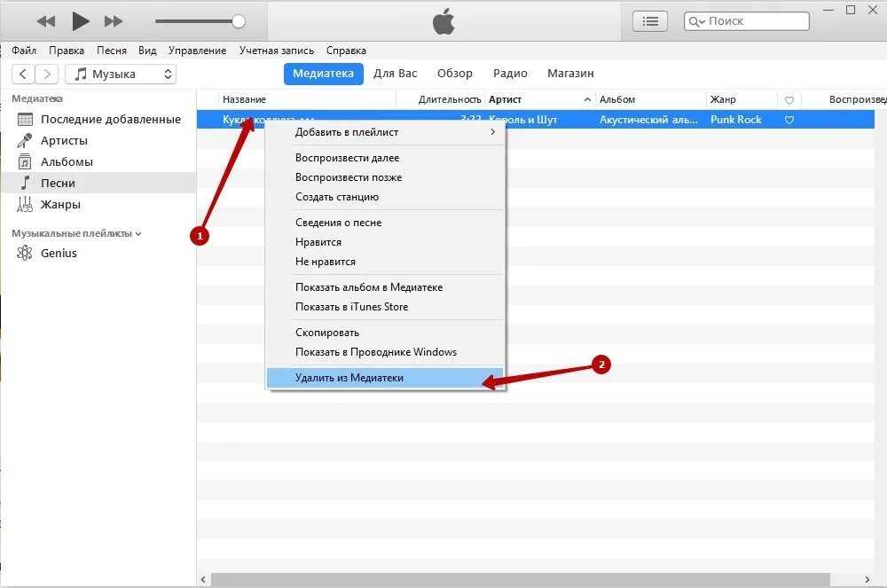Open the Управление menu
This screenshot has width=887, height=588.
(197, 51)
